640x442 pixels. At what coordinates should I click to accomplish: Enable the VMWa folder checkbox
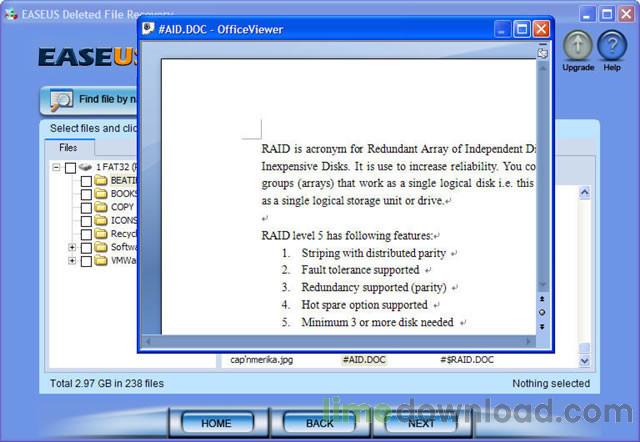coord(86,261)
